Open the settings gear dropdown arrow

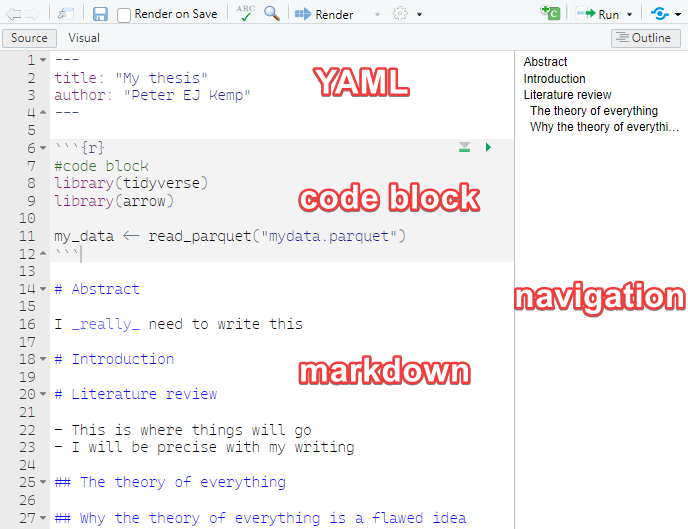(419, 14)
